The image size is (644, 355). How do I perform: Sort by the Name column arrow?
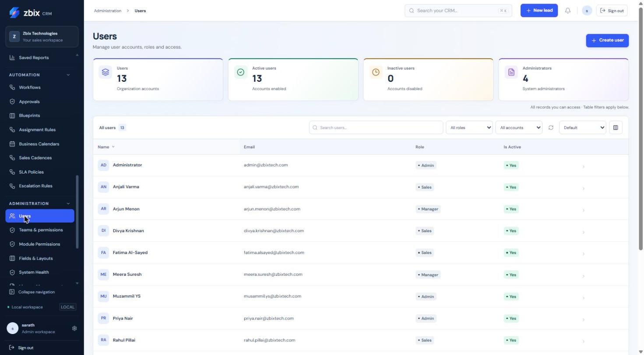point(113,147)
